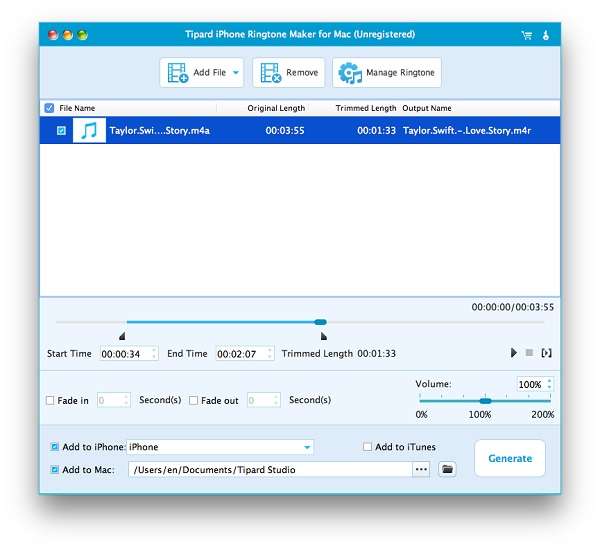Click the music note thumbnail of the file
600x550 pixels.
[x=89, y=131]
